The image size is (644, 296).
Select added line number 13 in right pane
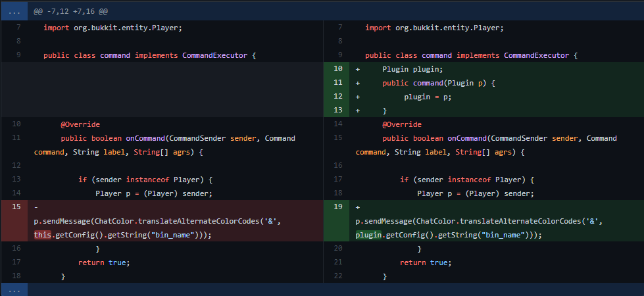click(338, 111)
